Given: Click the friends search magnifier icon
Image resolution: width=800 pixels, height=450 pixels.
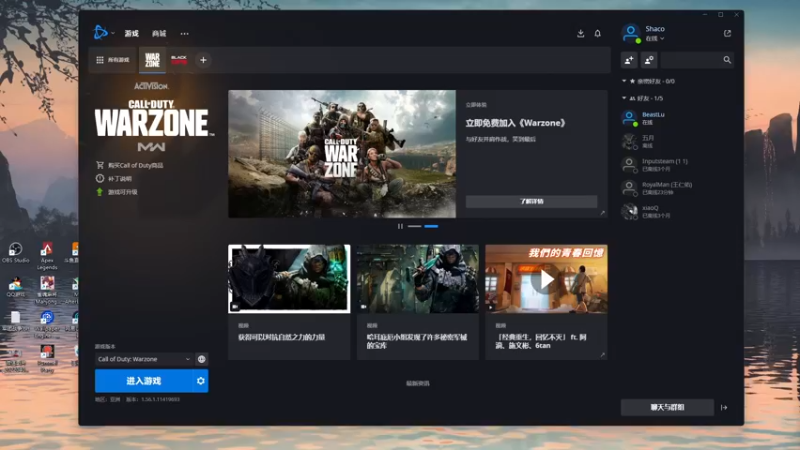Looking at the screenshot, I should 727,60.
